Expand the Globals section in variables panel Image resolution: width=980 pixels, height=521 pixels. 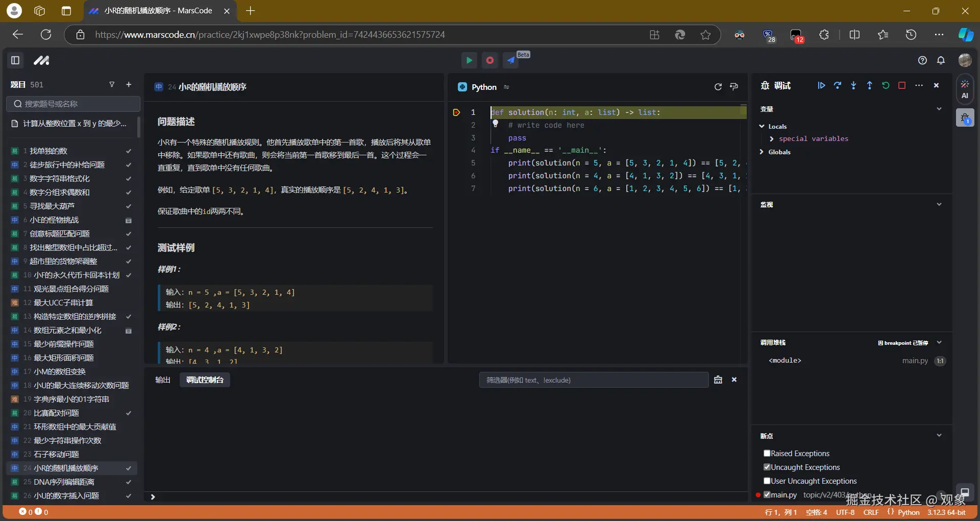(x=761, y=152)
